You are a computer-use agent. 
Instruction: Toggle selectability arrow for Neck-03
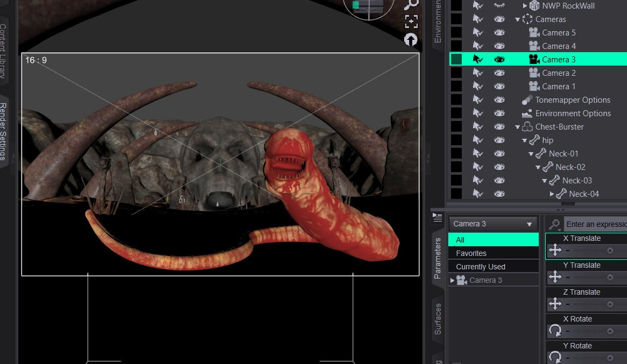(478, 181)
